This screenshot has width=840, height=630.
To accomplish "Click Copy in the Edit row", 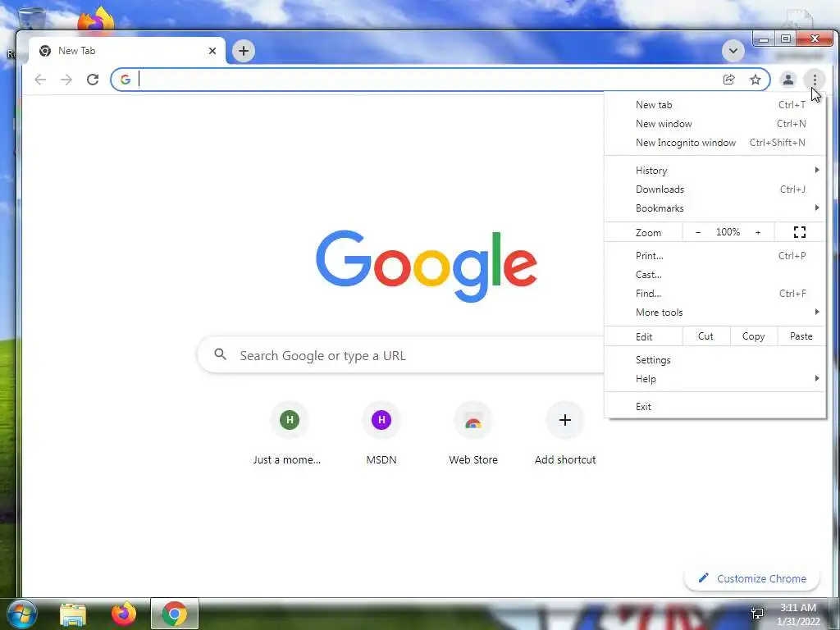I will (753, 336).
